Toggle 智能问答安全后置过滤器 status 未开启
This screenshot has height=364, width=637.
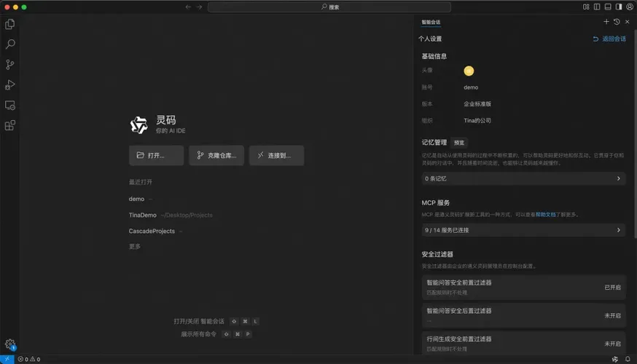pos(612,315)
